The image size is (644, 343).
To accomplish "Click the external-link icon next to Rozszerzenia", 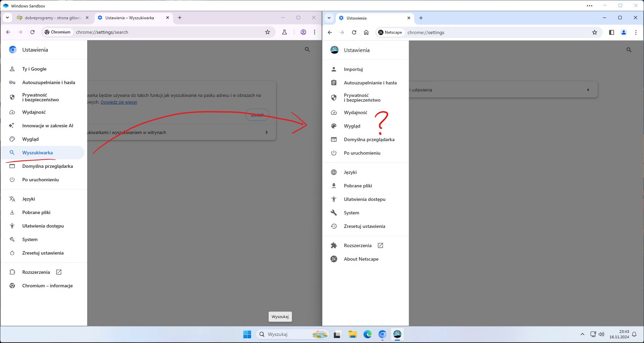I will tap(380, 245).
